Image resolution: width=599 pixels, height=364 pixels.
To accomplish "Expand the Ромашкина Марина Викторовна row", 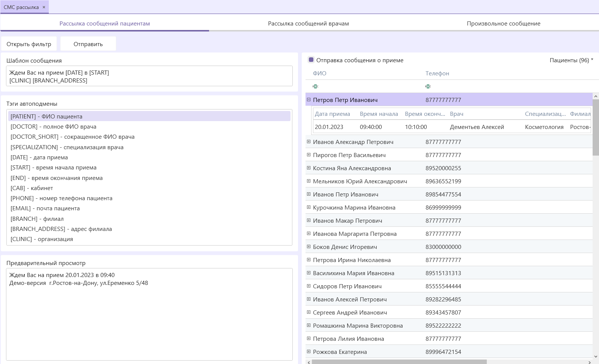I will tap(309, 325).
